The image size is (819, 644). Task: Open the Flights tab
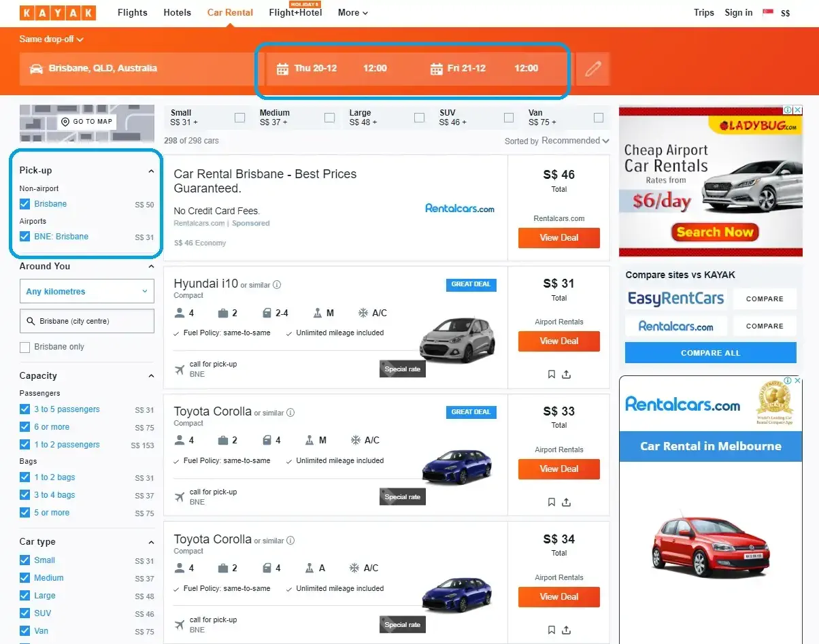click(x=133, y=12)
